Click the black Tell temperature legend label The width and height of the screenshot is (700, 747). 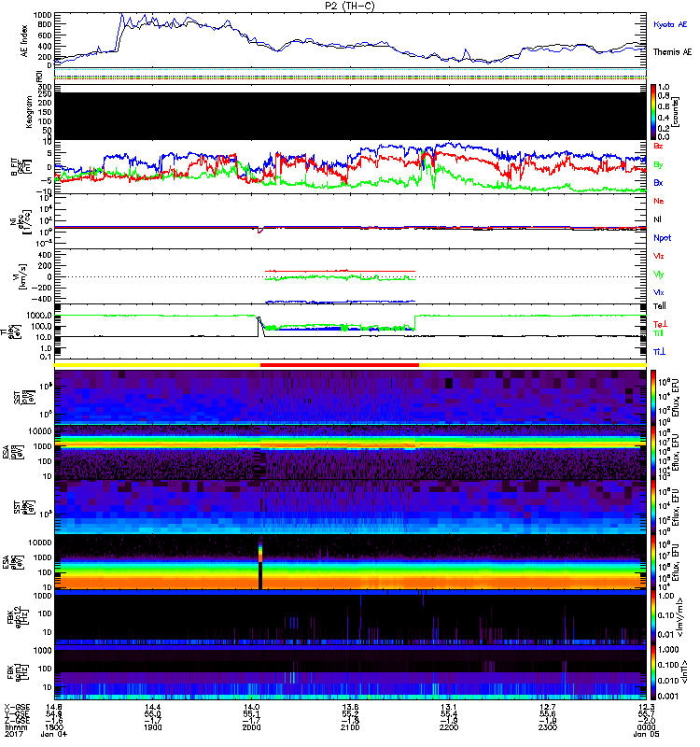point(660,306)
